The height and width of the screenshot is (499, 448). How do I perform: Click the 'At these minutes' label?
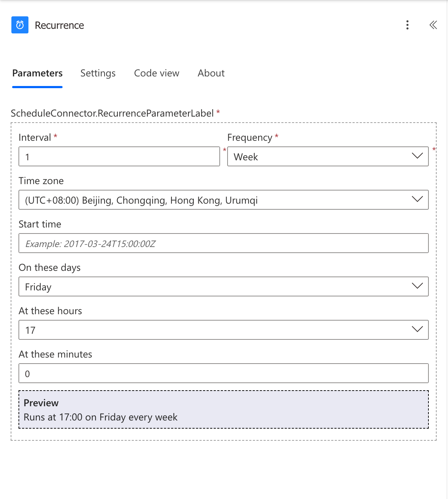pos(55,354)
